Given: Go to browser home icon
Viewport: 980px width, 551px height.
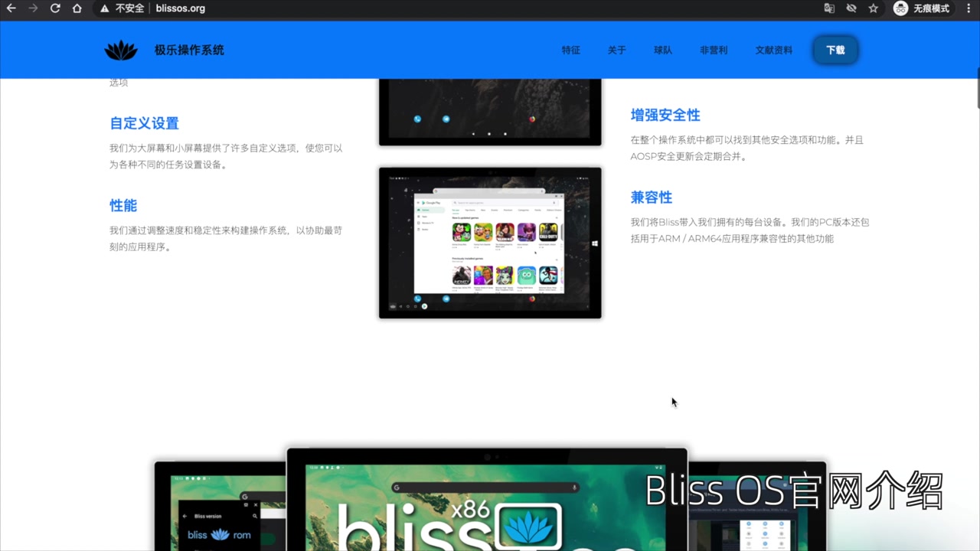Looking at the screenshot, I should 77,8.
